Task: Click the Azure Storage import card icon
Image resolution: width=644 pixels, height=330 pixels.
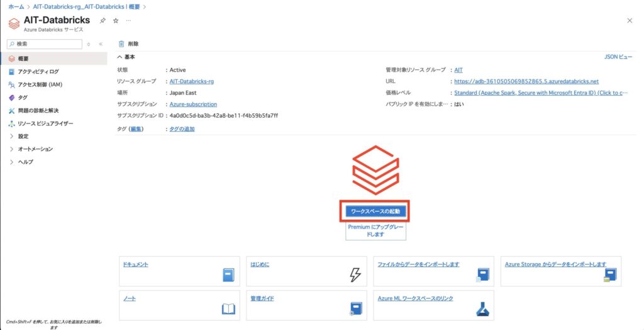Action: coord(610,275)
